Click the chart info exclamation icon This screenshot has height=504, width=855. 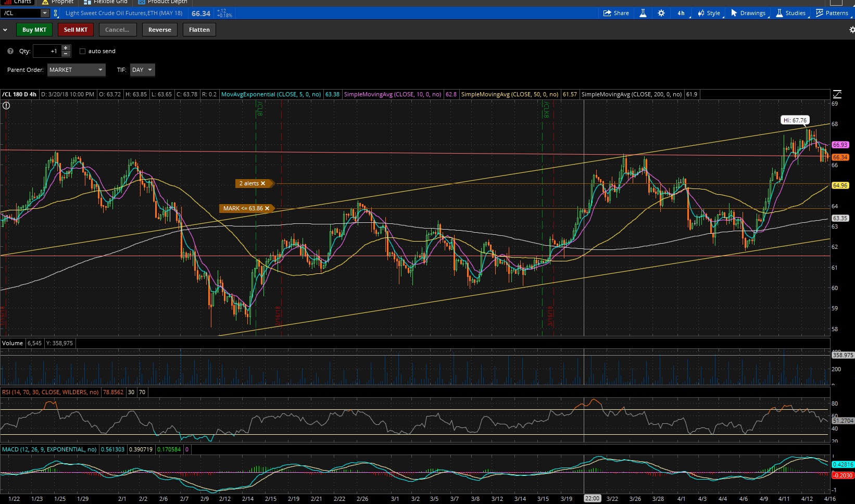click(6, 106)
